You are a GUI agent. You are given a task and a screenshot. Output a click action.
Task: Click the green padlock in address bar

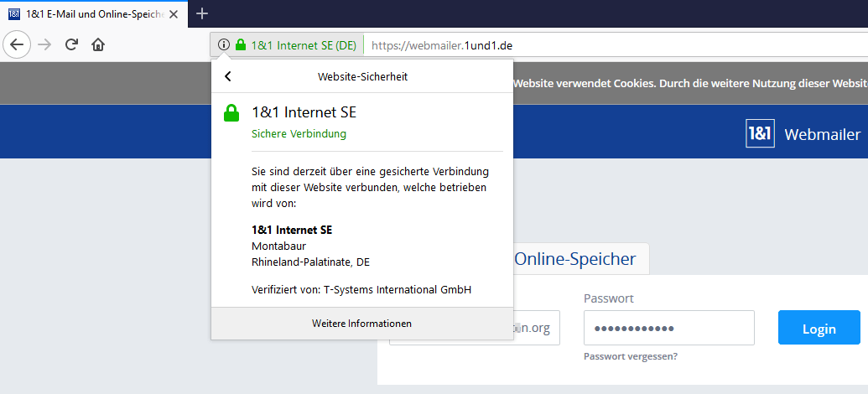click(240, 44)
